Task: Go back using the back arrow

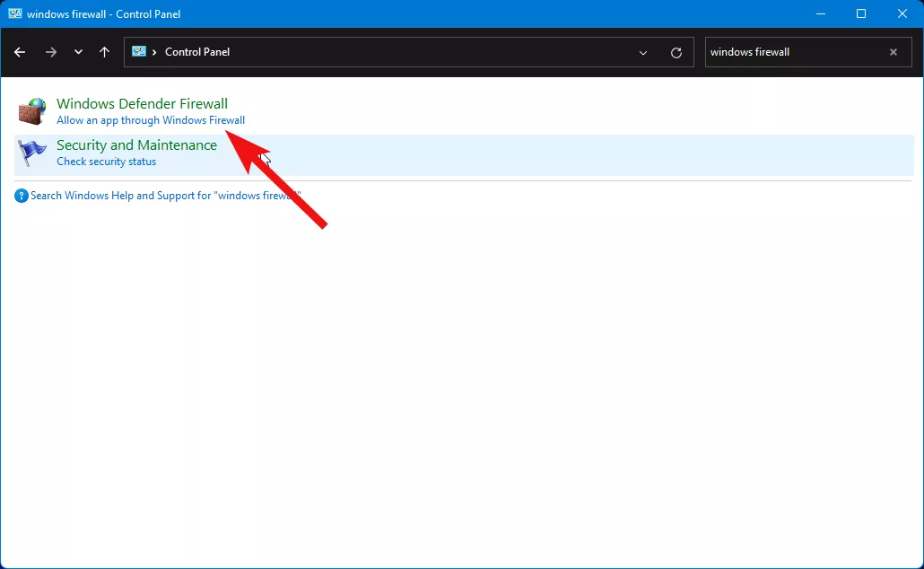Action: (x=20, y=52)
